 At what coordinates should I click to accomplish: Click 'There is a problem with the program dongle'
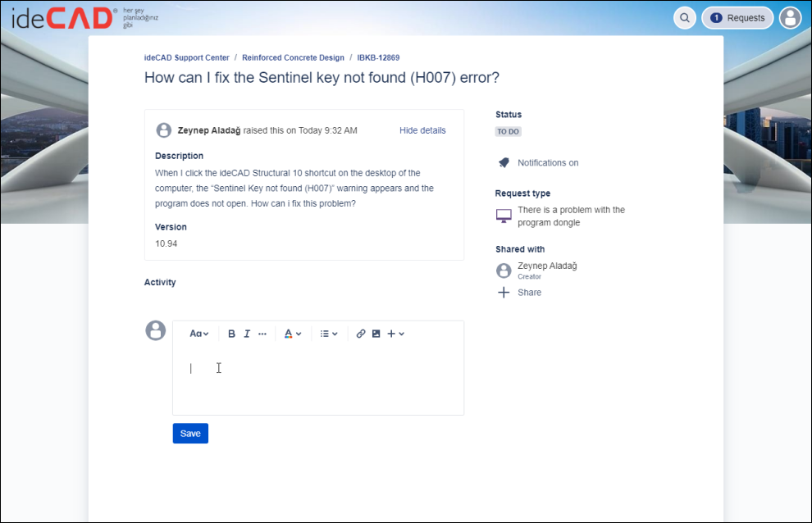[x=571, y=216]
